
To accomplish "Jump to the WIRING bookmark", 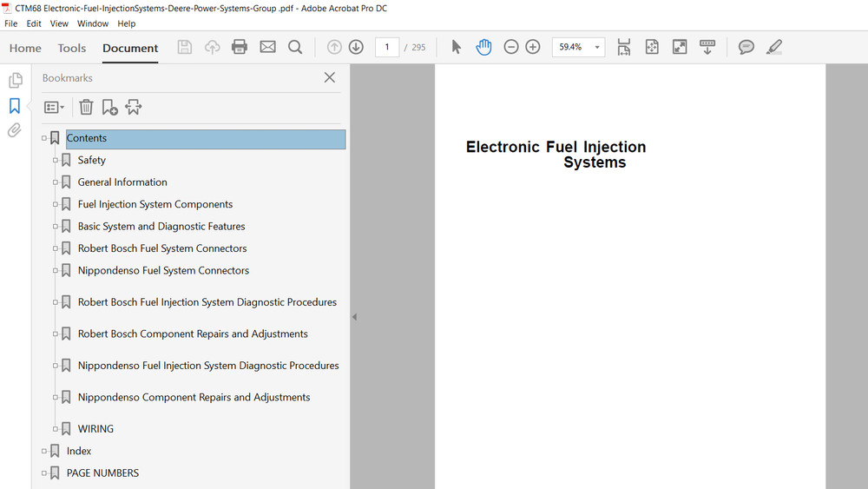I will (95, 429).
